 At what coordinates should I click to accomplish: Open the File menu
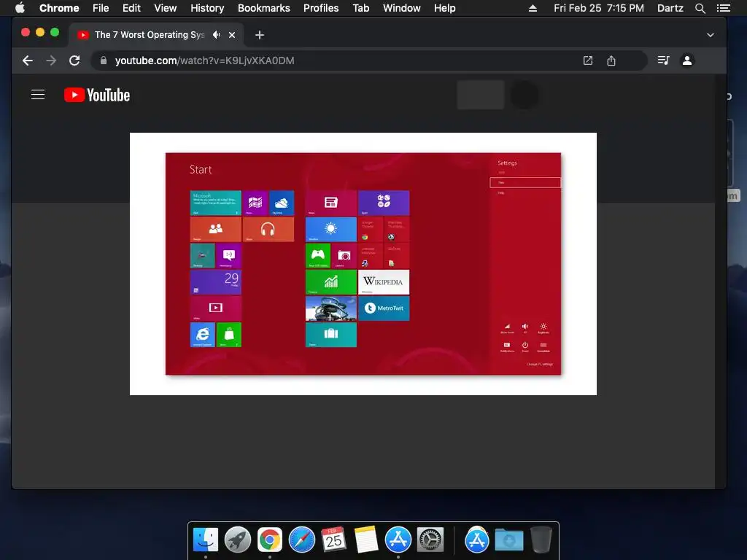coord(101,8)
